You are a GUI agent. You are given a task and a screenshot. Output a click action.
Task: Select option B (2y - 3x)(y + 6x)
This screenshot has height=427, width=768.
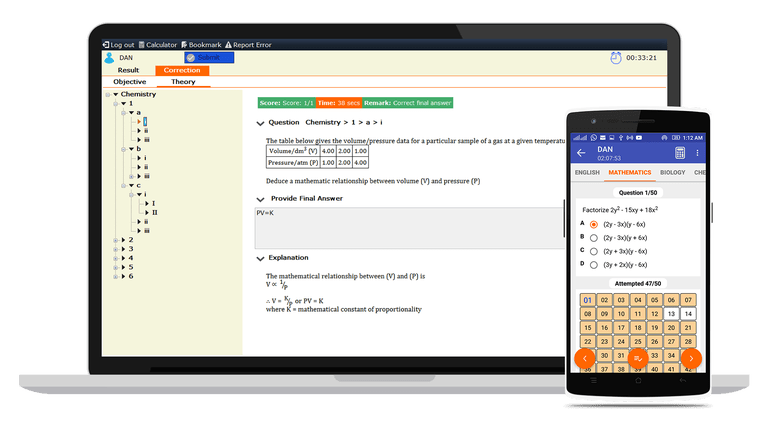pos(594,238)
